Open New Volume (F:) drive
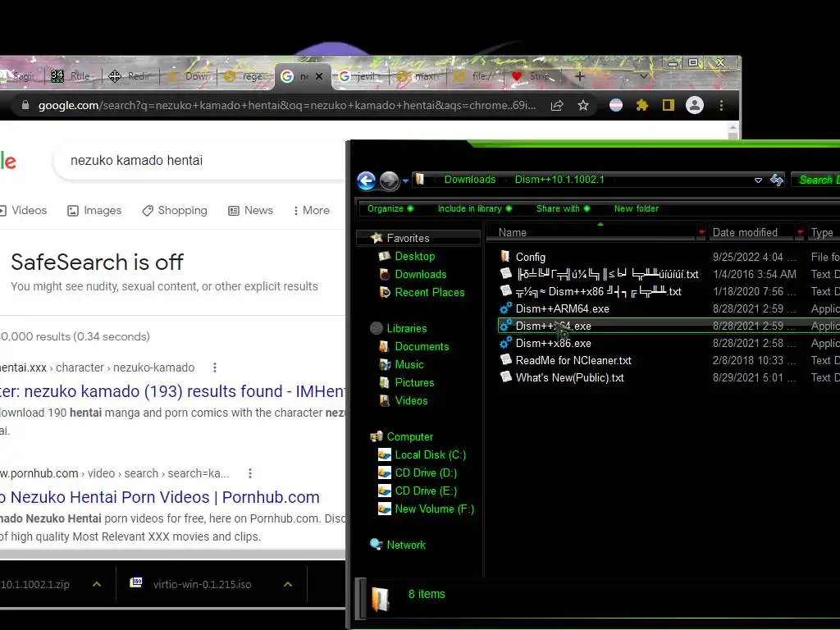 pyautogui.click(x=435, y=509)
